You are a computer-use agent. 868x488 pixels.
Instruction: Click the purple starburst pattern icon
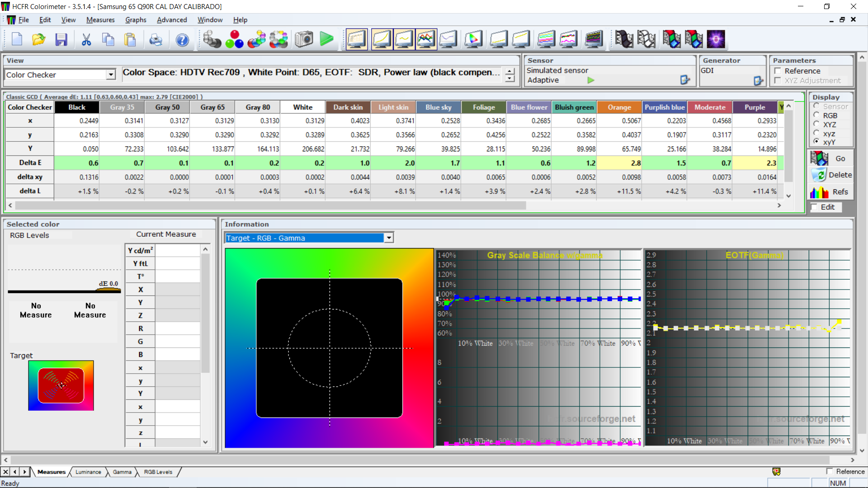tap(716, 39)
